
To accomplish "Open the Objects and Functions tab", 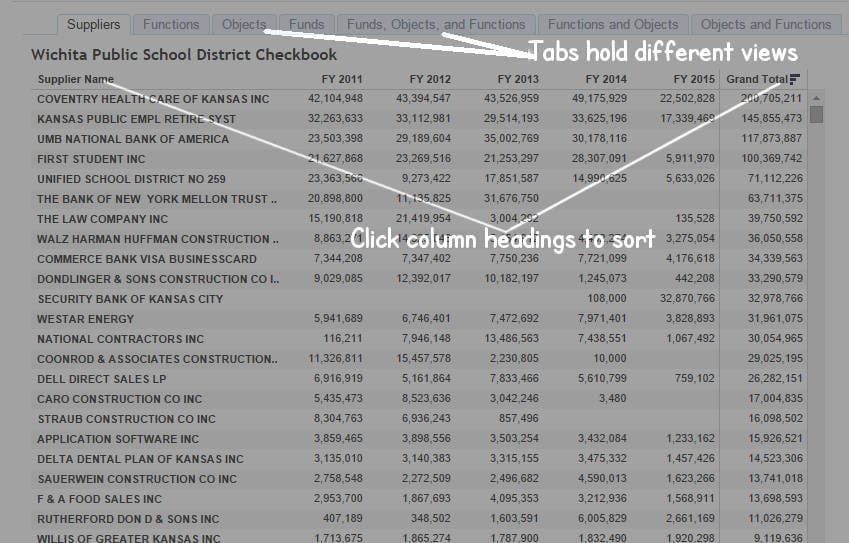I will point(766,24).
